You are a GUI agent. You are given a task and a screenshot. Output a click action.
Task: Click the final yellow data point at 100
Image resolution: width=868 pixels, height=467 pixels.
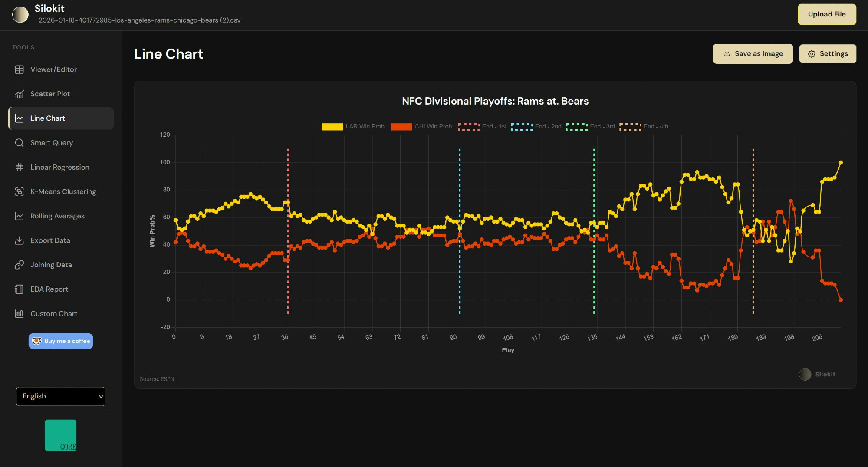[841, 162]
